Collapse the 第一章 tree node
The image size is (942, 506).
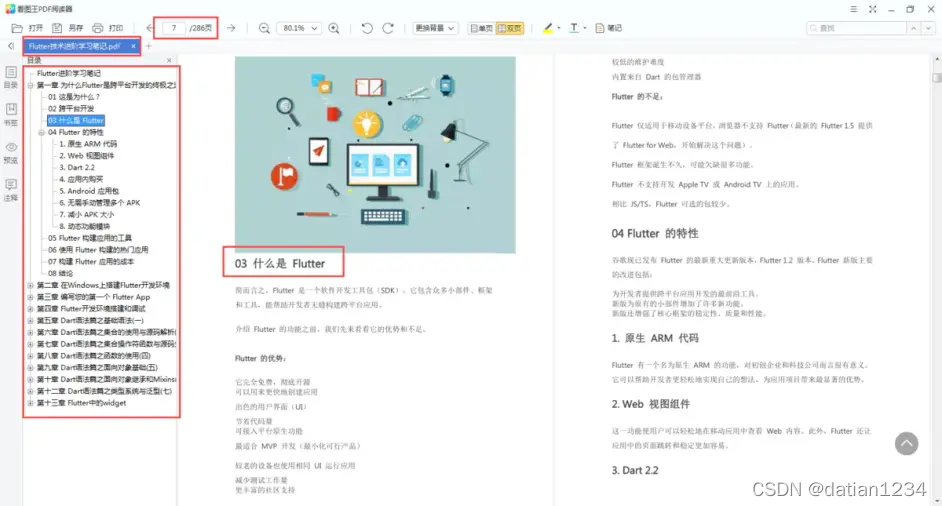[x=30, y=85]
